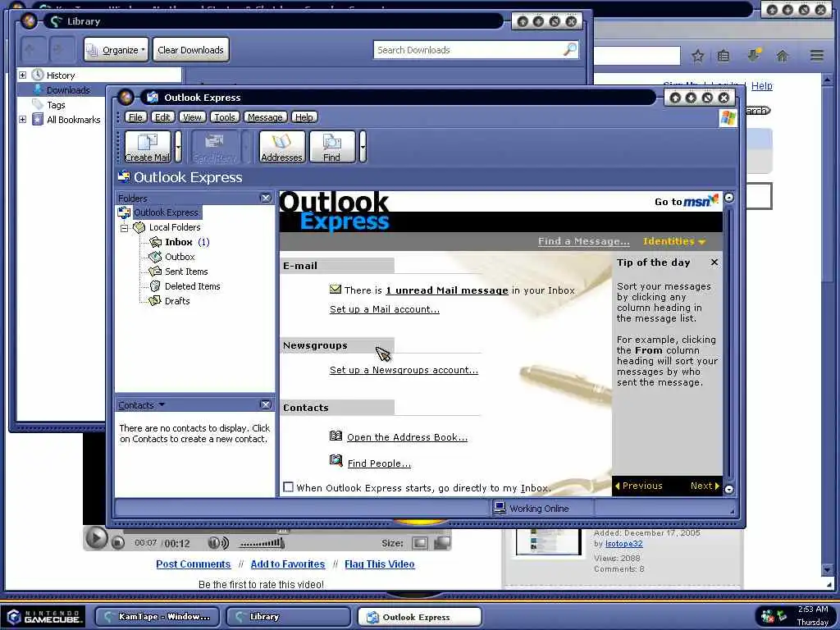
Task: Click the Go to msn link
Action: pyautogui.click(x=686, y=201)
